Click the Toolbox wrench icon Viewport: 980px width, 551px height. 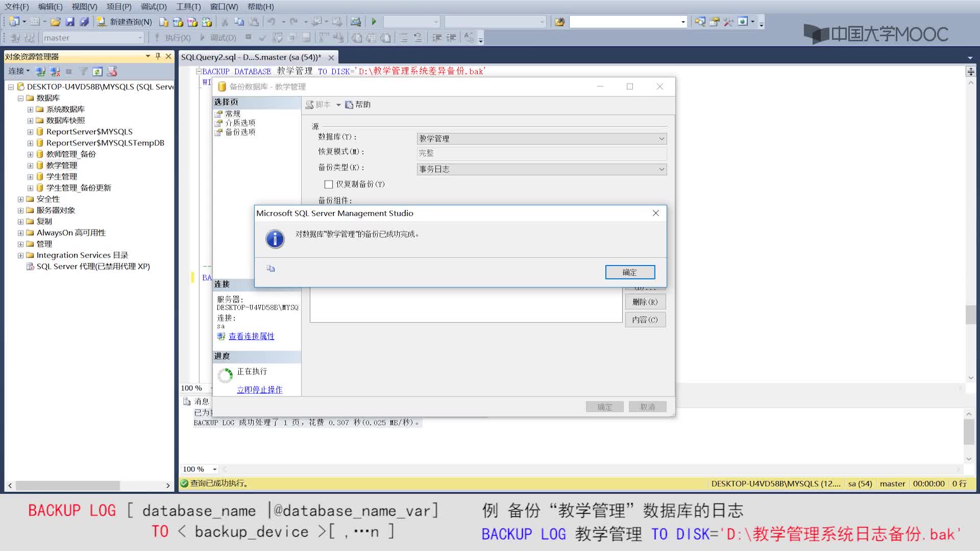728,22
